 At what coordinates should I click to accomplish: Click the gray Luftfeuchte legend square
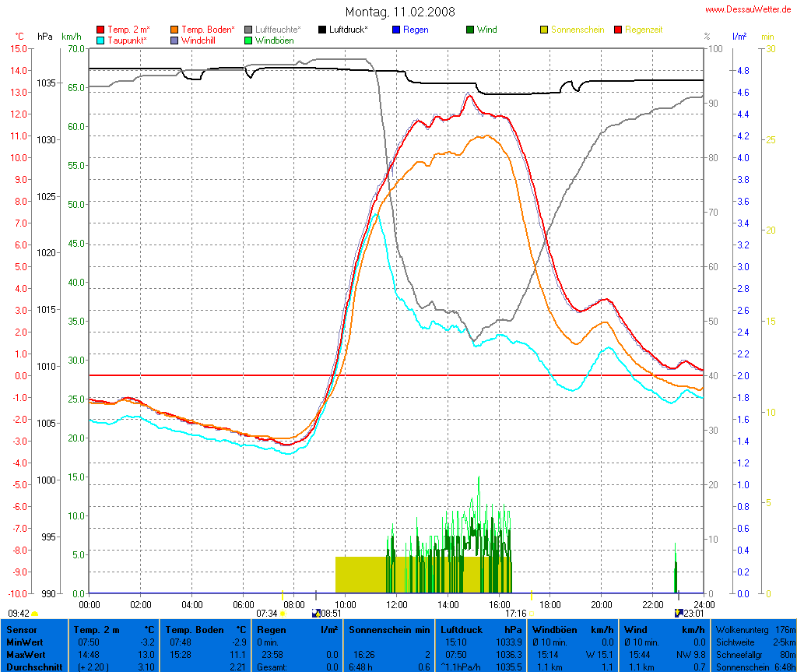[x=248, y=30]
